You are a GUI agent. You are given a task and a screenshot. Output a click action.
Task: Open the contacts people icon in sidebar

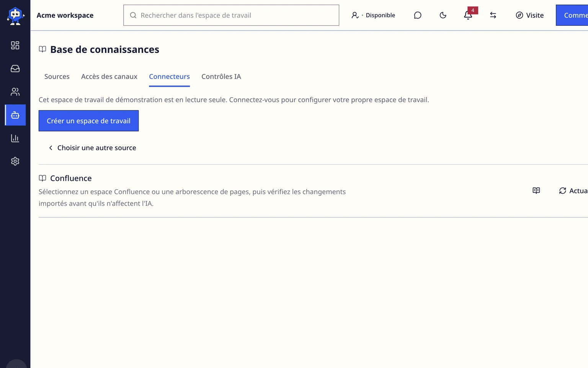pos(15,92)
